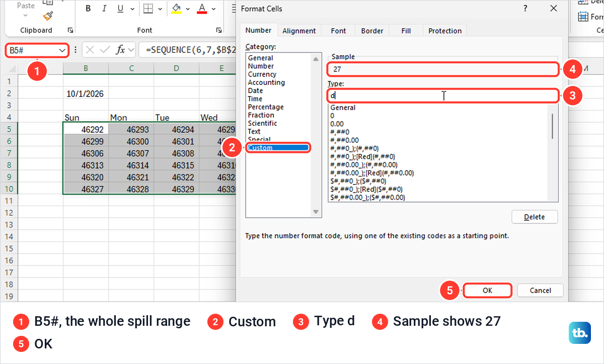604x364 pixels.
Task: Open Fill Color dropdown arrow
Action: (188, 9)
